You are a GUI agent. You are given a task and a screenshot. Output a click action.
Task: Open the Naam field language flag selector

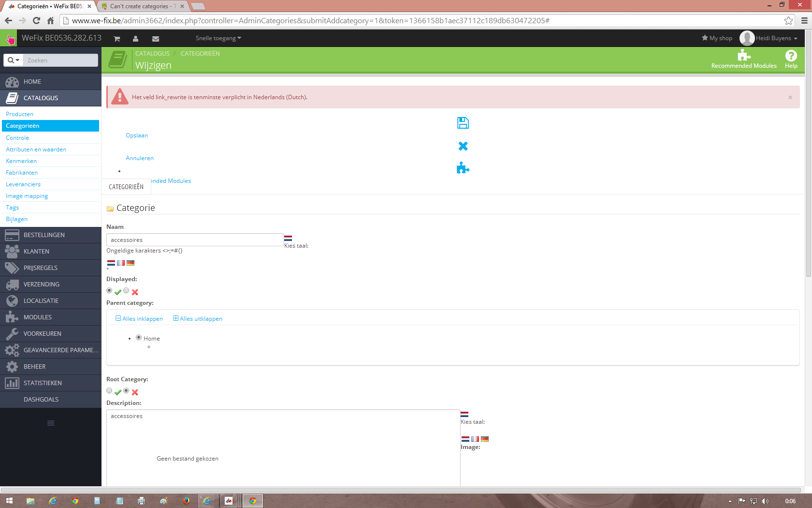tap(288, 238)
